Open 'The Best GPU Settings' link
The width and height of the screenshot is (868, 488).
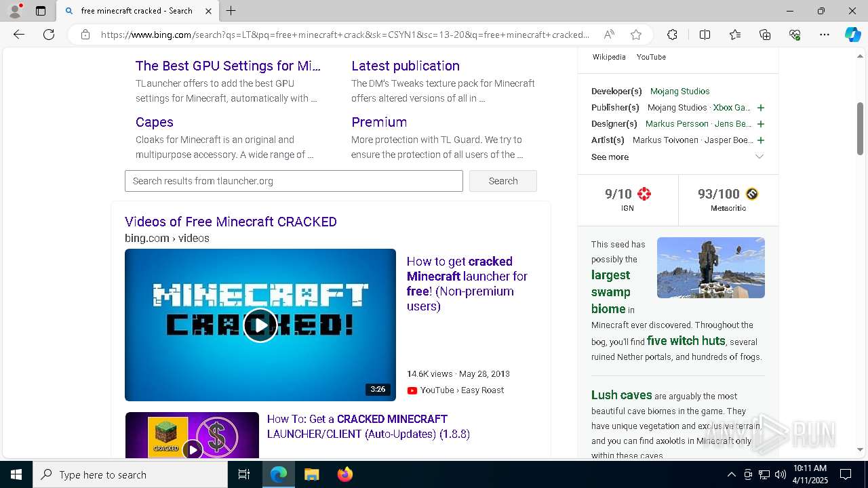(x=228, y=66)
